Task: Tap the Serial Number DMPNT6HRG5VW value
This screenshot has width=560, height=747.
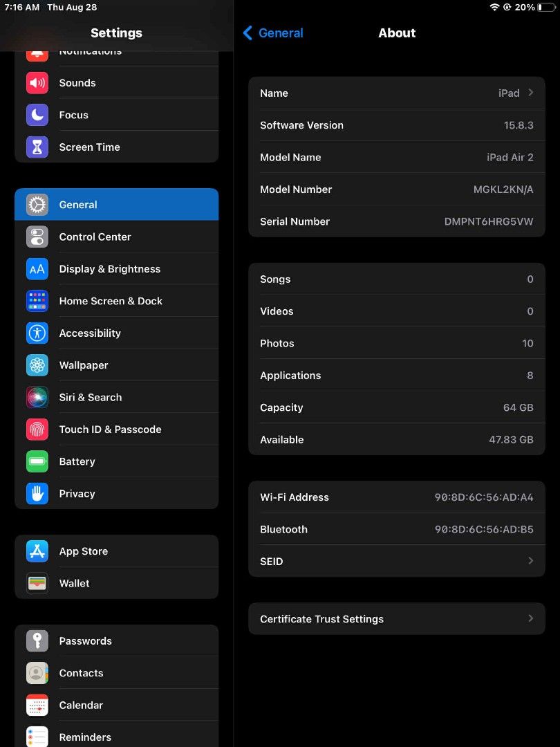Action: coord(489,221)
